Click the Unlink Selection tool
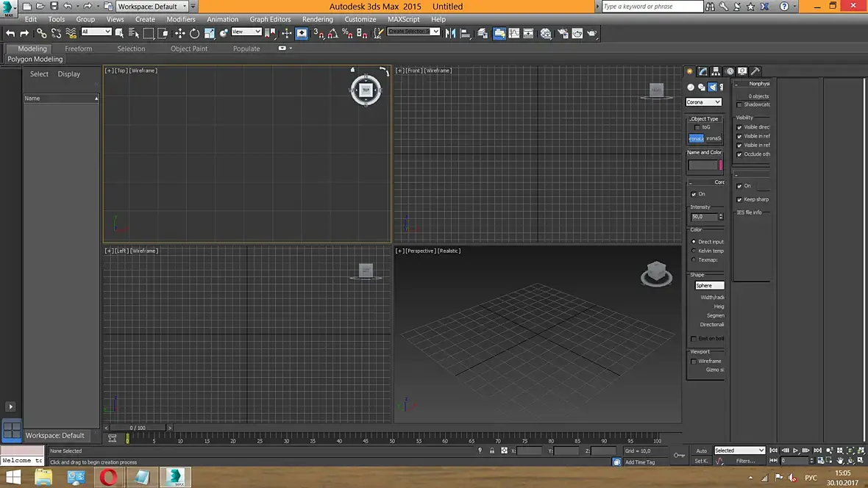 pyautogui.click(x=56, y=33)
